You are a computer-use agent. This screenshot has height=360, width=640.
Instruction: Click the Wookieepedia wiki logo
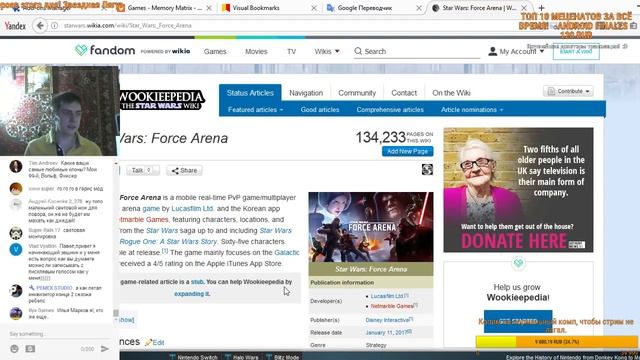point(162,100)
